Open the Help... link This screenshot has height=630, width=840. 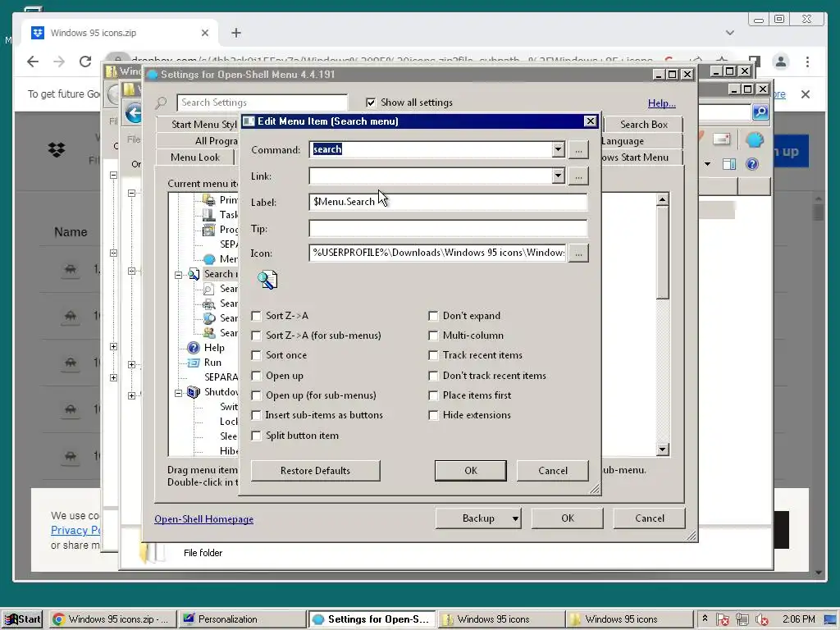(662, 103)
